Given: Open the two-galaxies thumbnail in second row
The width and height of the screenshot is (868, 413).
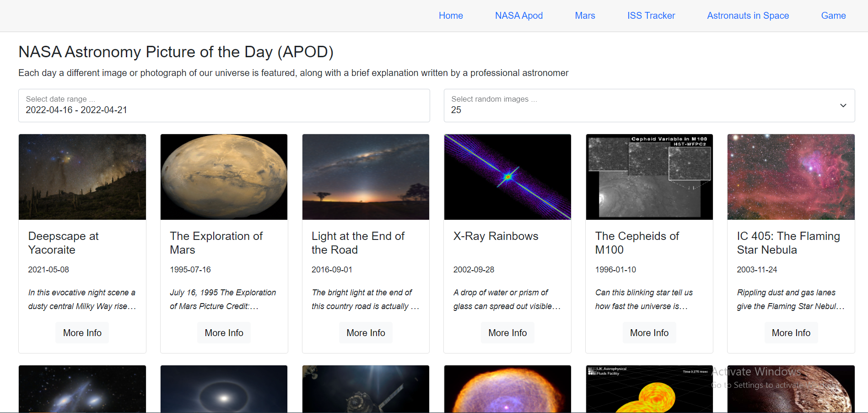Looking at the screenshot, I should [82, 389].
